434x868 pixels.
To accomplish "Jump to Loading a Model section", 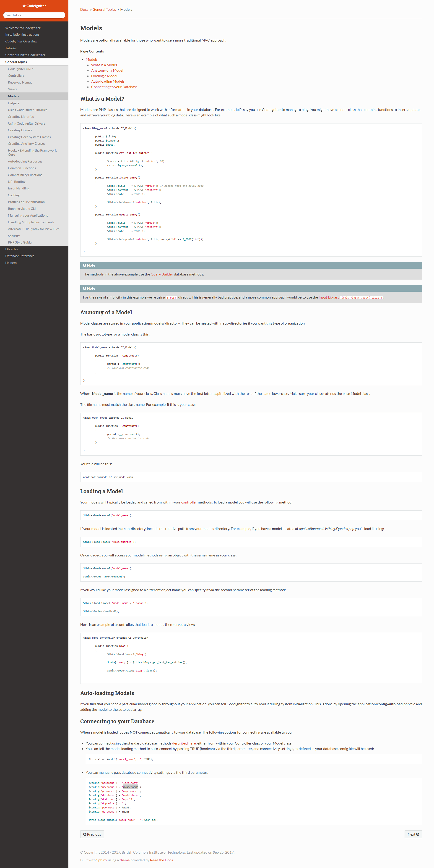I will click(104, 76).
